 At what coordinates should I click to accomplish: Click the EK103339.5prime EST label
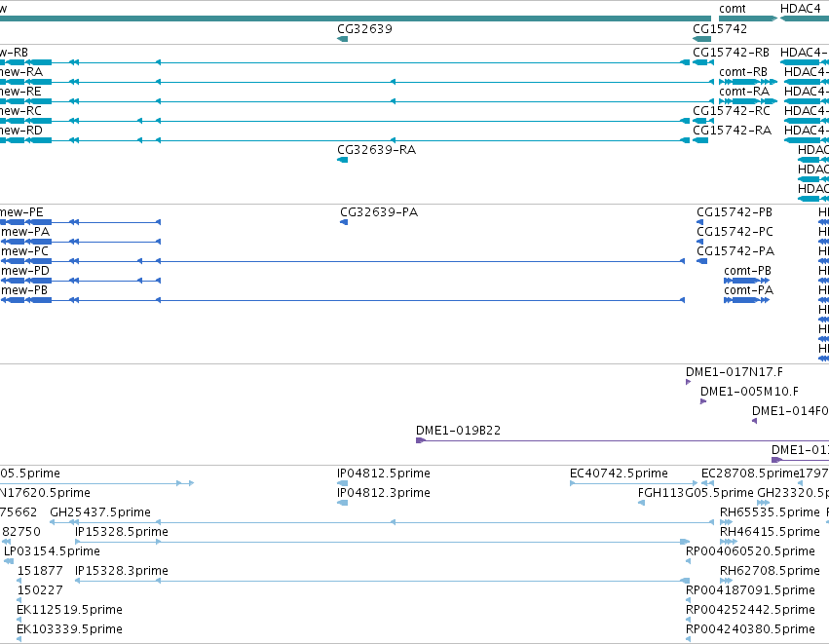point(70,629)
